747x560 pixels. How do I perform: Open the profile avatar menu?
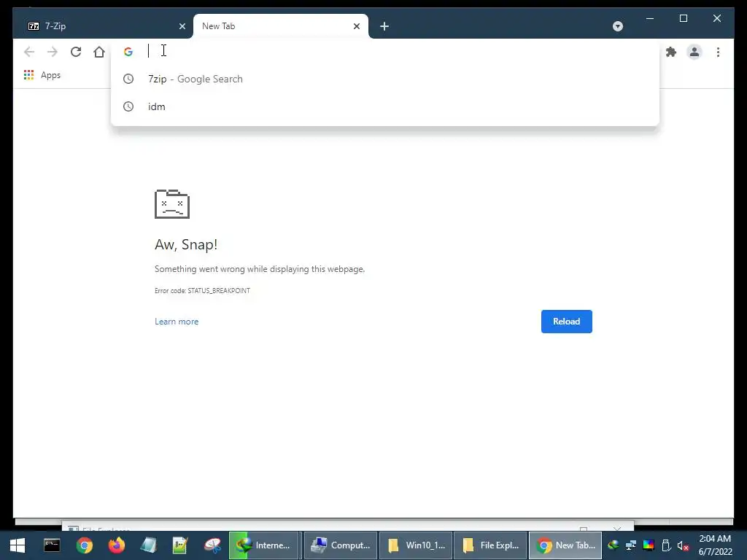[x=694, y=52]
